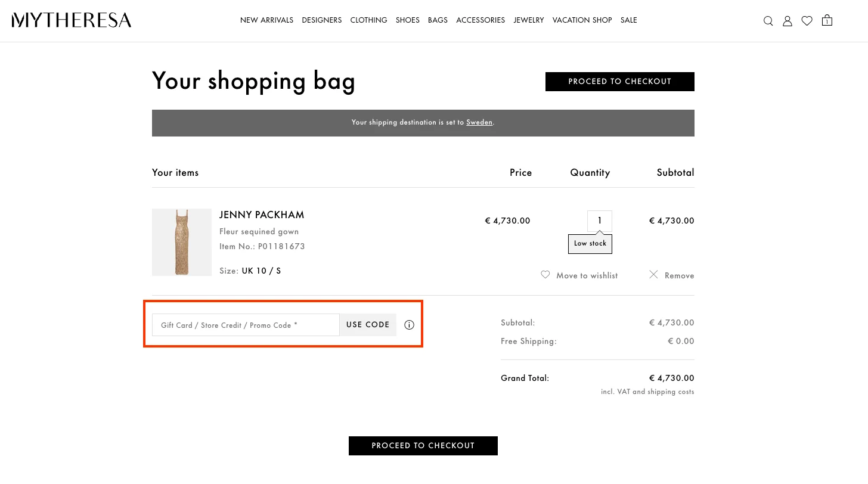Click the size UK 10 / S text
868x484 pixels.
point(261,271)
